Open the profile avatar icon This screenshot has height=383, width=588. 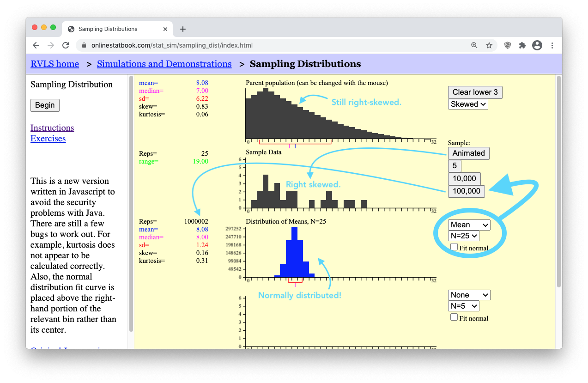pyautogui.click(x=537, y=45)
